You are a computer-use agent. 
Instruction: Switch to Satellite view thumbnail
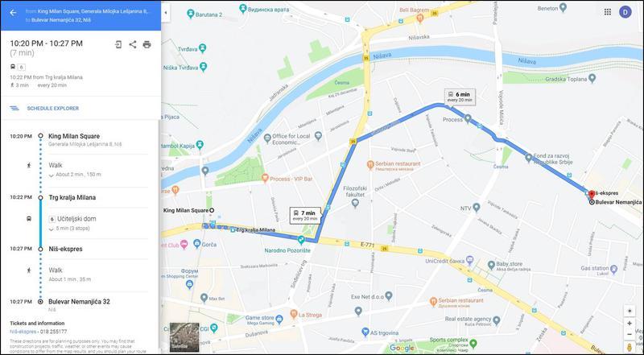click(184, 337)
